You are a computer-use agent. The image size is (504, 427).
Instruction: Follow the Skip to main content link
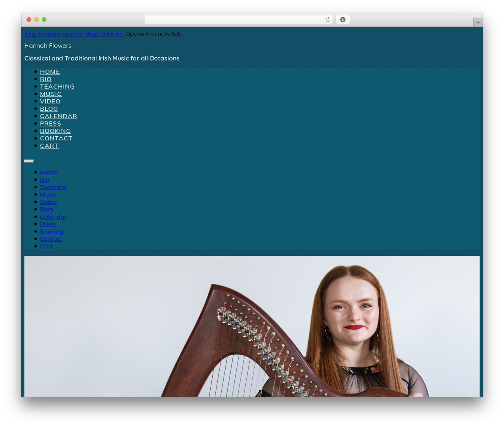54,33
